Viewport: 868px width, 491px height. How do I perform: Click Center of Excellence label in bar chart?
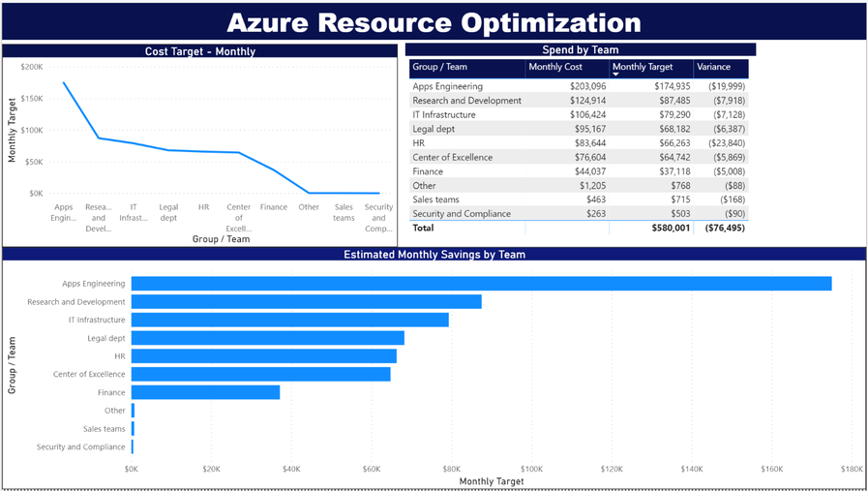click(89, 374)
